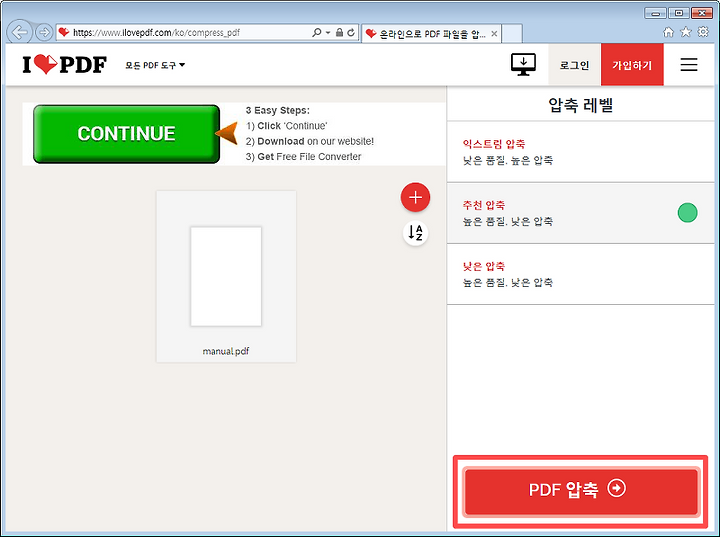Open browser settings gear icon

click(703, 32)
